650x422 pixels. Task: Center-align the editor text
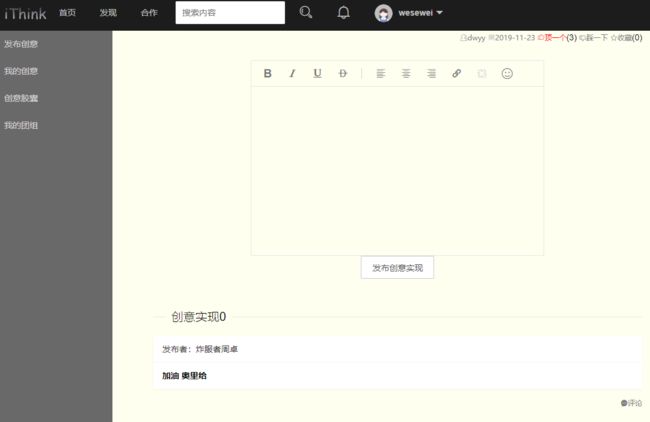[x=406, y=73]
